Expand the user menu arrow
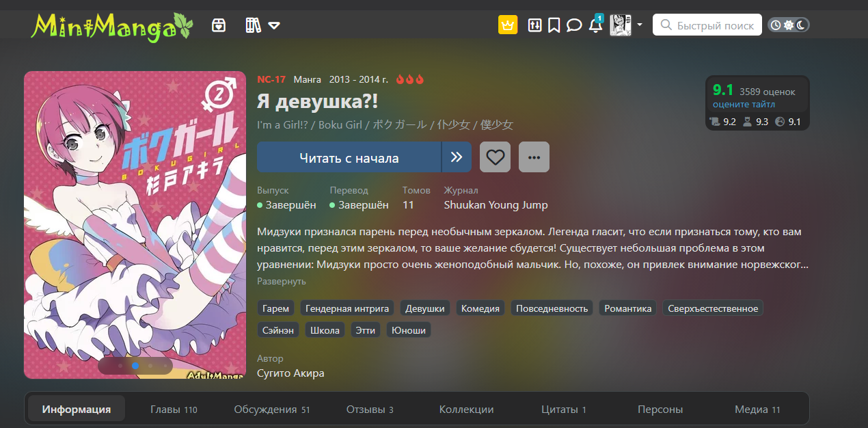The width and height of the screenshot is (868, 428). click(x=640, y=25)
